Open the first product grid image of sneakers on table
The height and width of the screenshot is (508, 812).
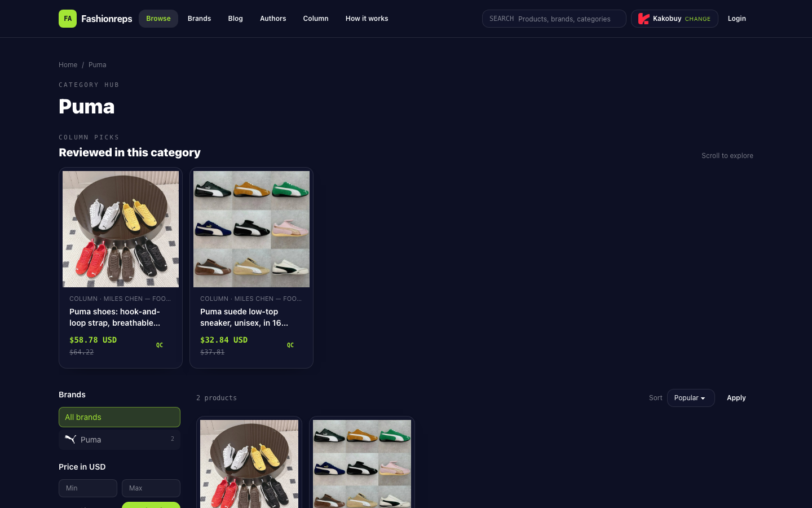click(249, 464)
